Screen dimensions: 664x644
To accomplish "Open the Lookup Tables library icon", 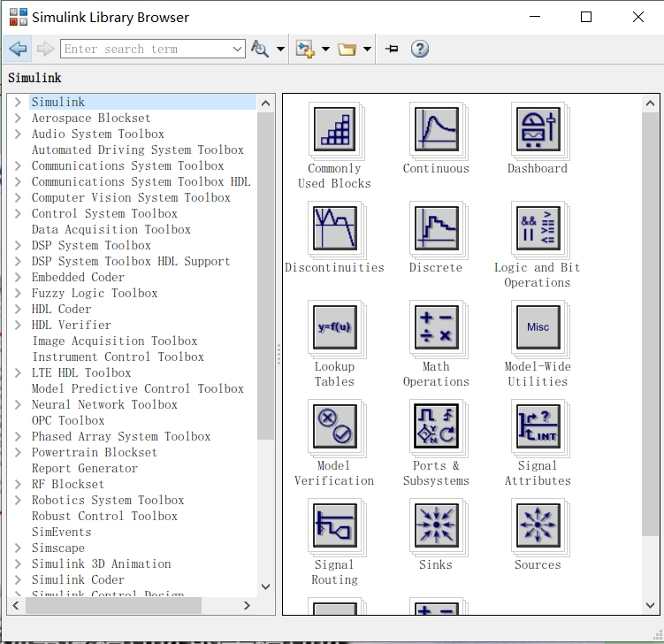I will (334, 327).
